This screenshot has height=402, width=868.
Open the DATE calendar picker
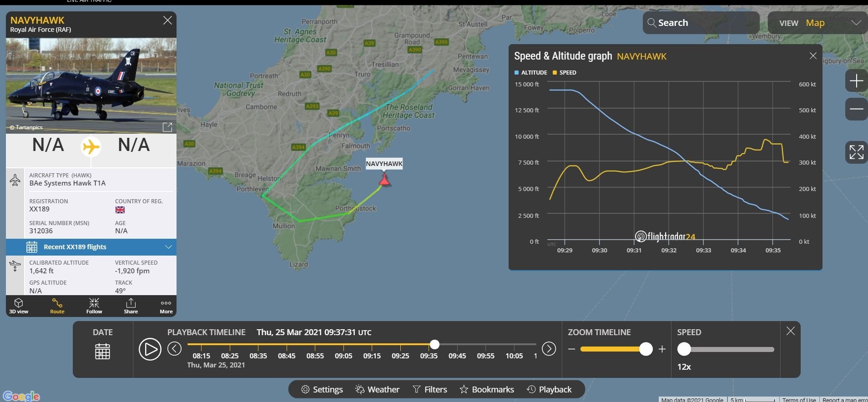point(102,351)
